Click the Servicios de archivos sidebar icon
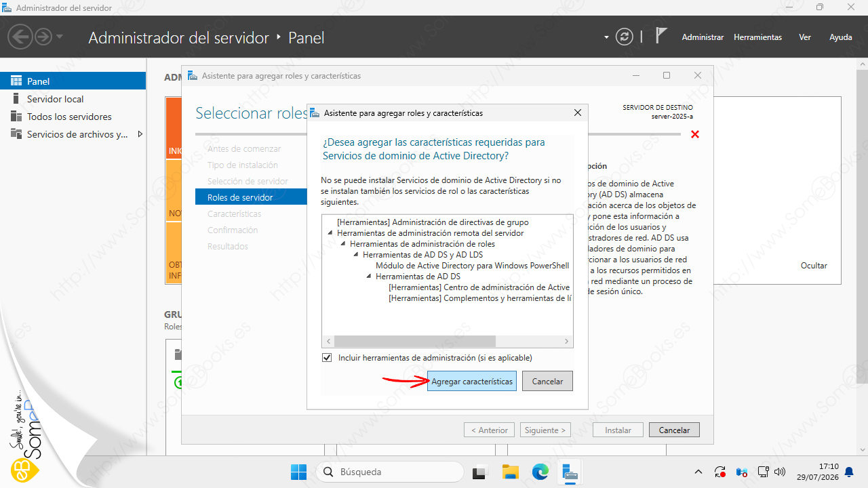The image size is (868, 488). [16, 134]
